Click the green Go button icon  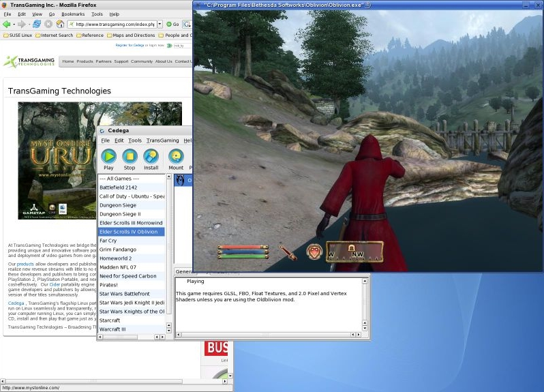pyautogui.click(x=169, y=25)
